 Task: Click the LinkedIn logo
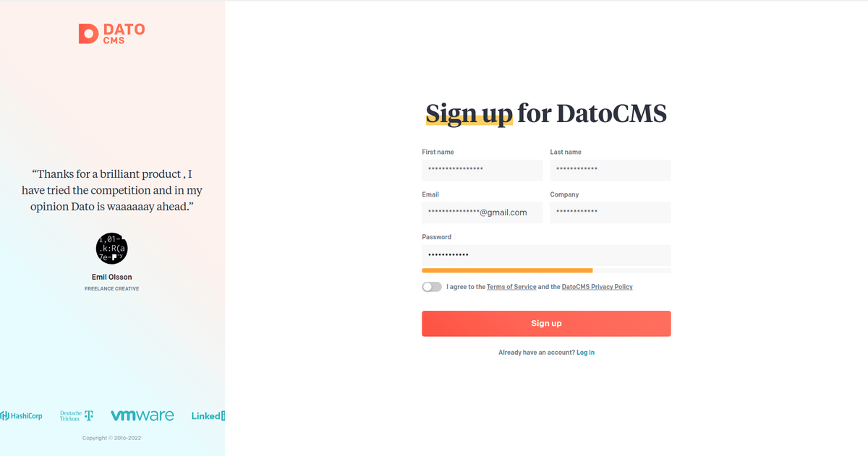[x=208, y=416]
